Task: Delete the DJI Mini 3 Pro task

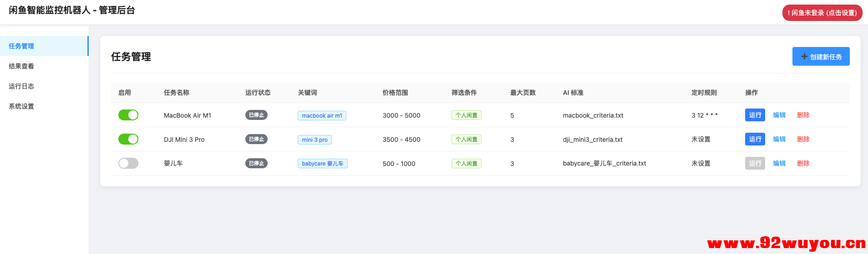Action: click(x=803, y=139)
